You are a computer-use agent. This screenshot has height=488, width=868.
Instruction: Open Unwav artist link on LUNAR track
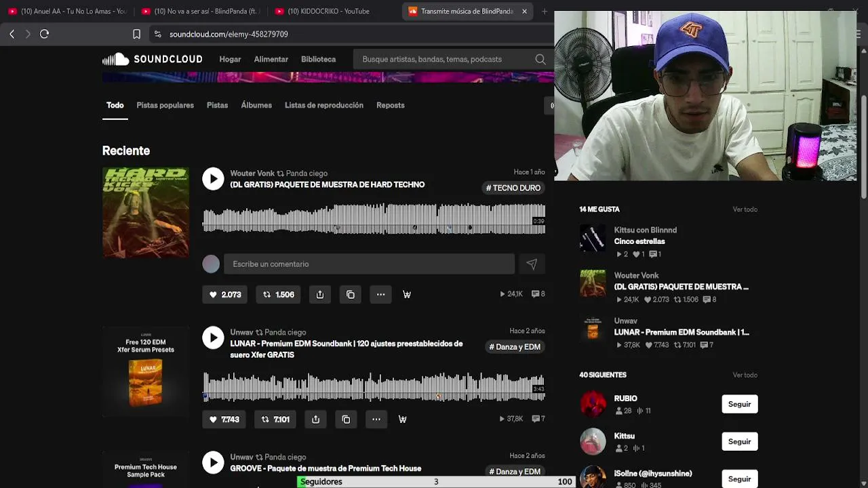point(241,332)
